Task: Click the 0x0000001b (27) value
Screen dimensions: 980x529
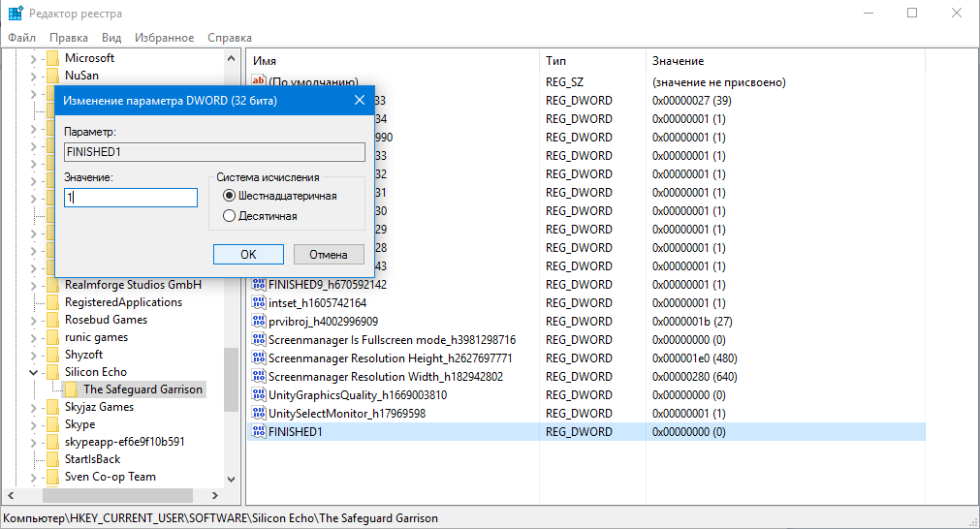Action: coord(692,322)
